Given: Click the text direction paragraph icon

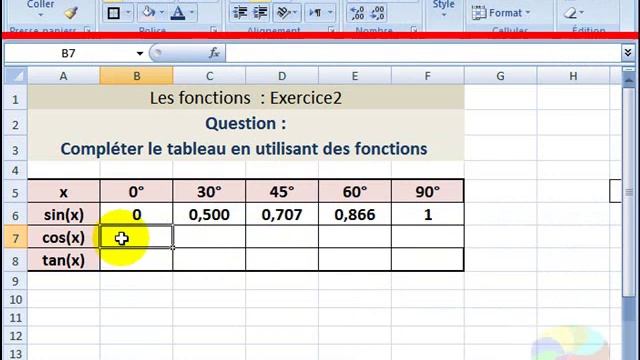Looking at the screenshot, I should (315, 13).
